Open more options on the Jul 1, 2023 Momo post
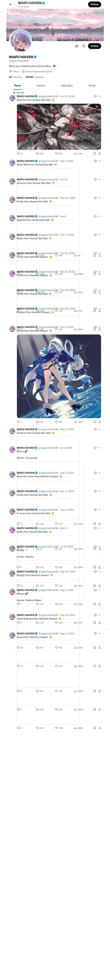The width and height of the screenshot is (110, 980). click(x=100, y=448)
